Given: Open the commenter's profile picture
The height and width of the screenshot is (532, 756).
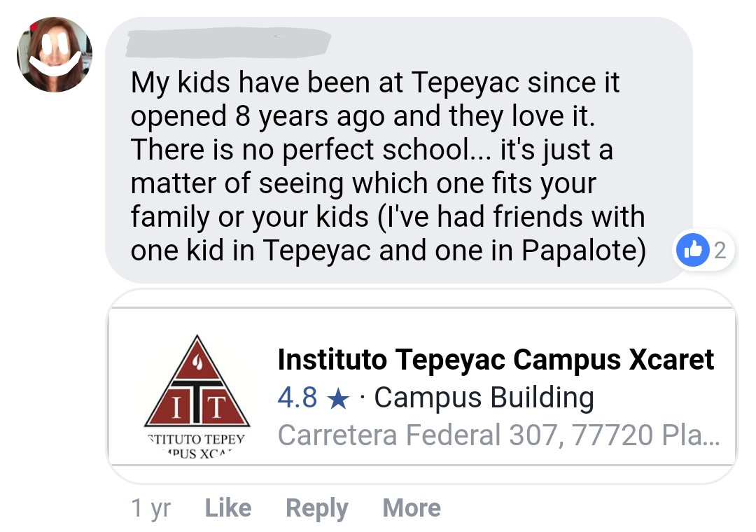Looking at the screenshot, I should (55, 55).
